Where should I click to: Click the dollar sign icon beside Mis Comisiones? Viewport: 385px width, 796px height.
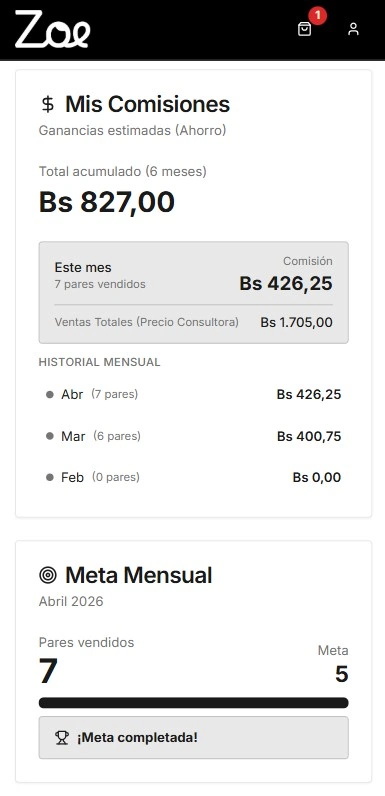click(47, 104)
